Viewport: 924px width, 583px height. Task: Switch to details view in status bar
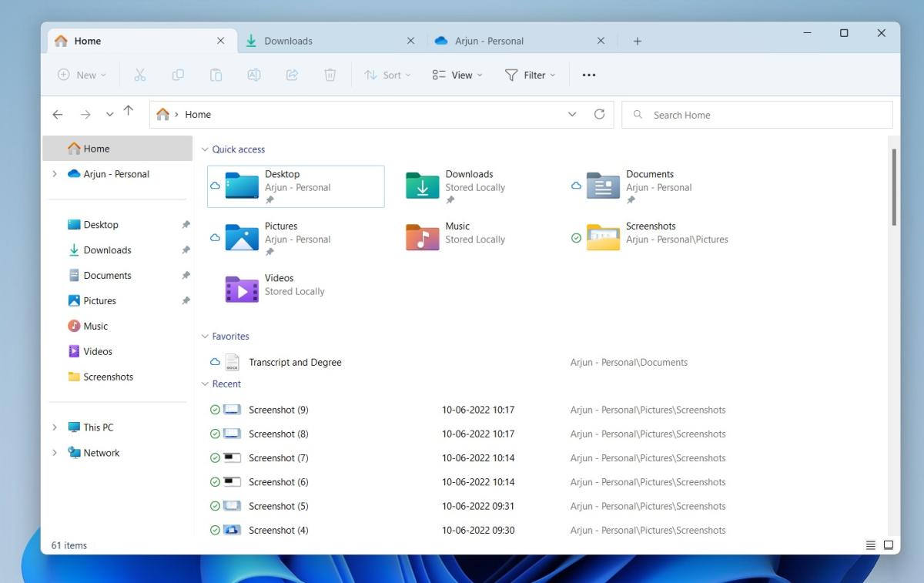point(870,544)
